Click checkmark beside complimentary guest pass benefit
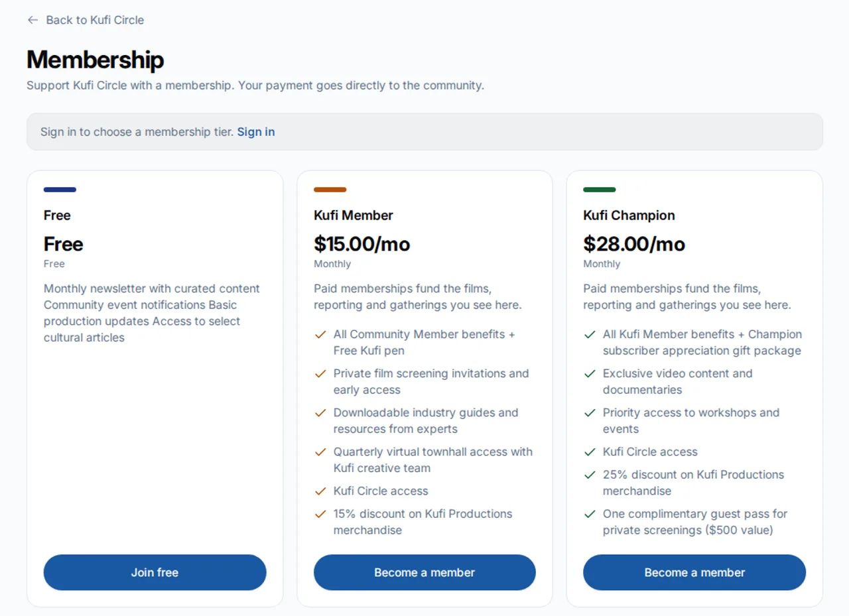The width and height of the screenshot is (849, 616). pyautogui.click(x=590, y=514)
